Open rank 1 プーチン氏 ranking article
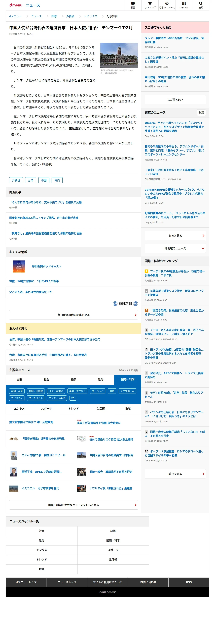This screenshot has height=644, width=215. point(175,273)
